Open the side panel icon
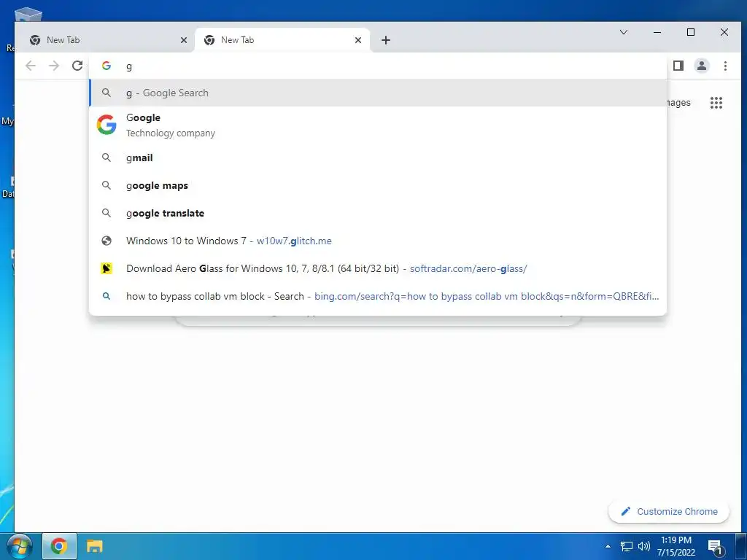 (678, 66)
